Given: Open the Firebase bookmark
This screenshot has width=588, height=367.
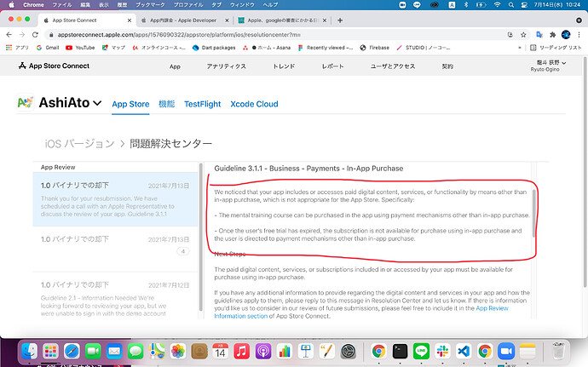Looking at the screenshot, I should click(374, 48).
